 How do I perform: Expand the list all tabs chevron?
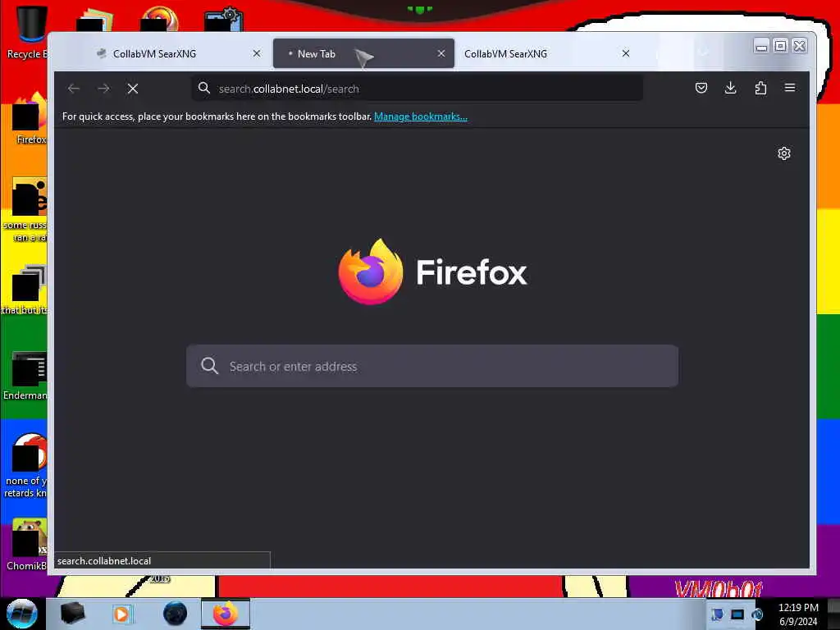703,52
